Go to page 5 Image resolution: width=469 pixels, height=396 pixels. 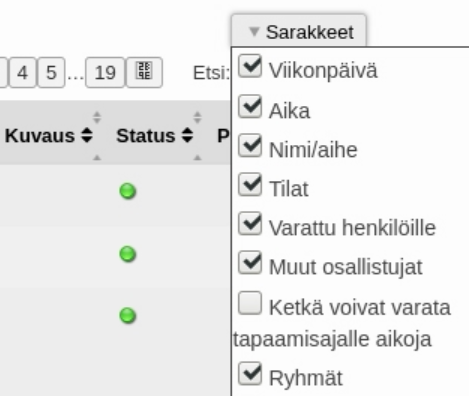[x=51, y=72]
